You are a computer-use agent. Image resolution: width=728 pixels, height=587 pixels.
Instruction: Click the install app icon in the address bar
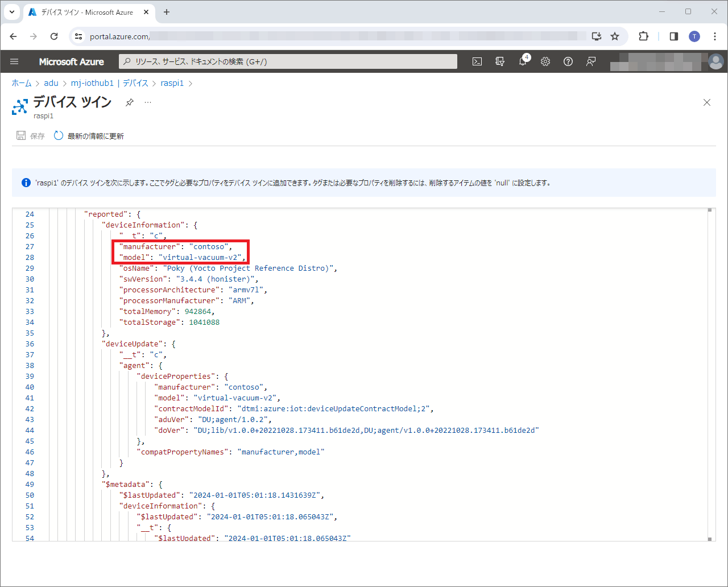click(597, 36)
